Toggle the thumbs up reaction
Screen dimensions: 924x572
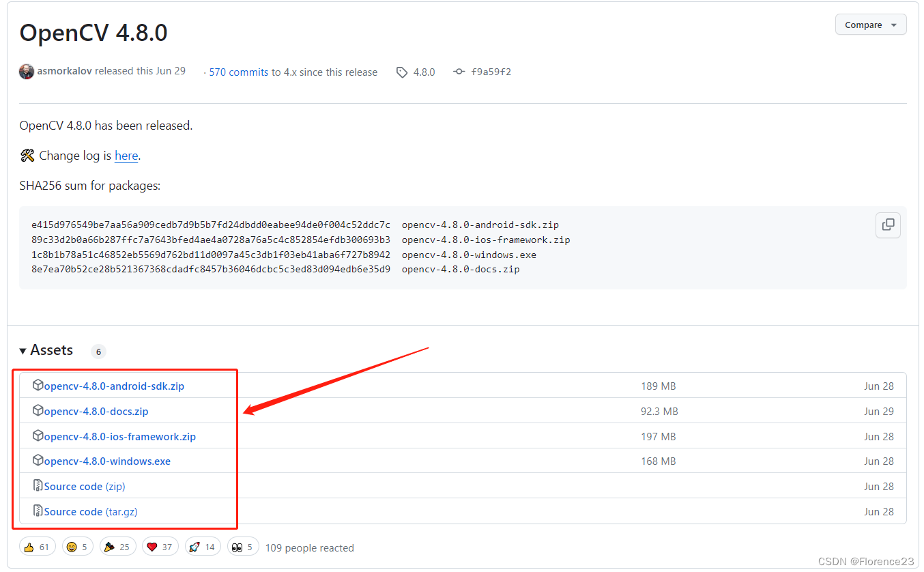pyautogui.click(x=37, y=546)
